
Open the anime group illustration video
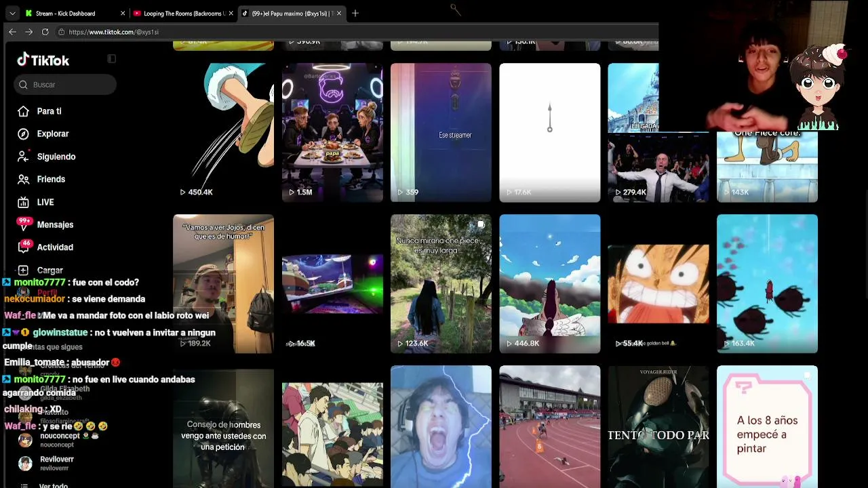pyautogui.click(x=332, y=427)
